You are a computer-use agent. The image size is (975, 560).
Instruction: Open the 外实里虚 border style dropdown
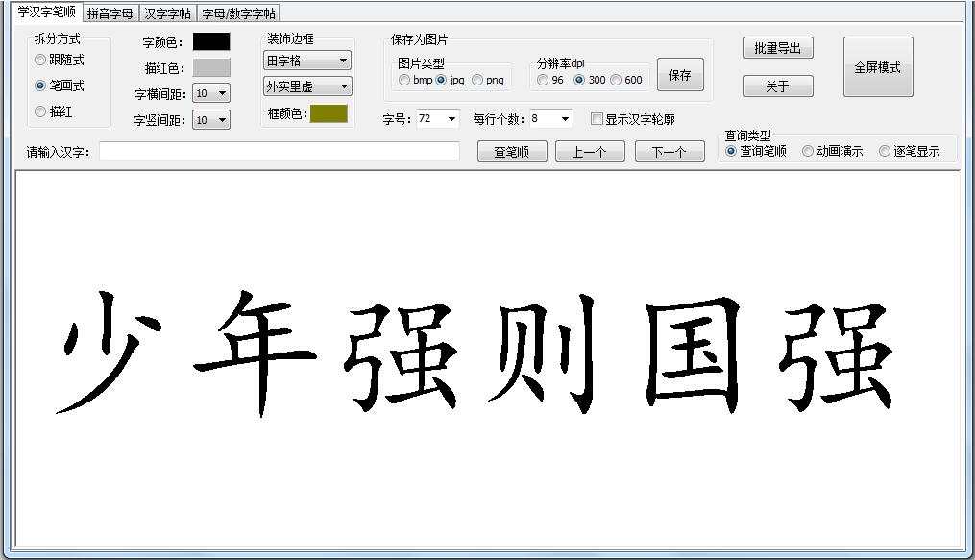click(305, 85)
